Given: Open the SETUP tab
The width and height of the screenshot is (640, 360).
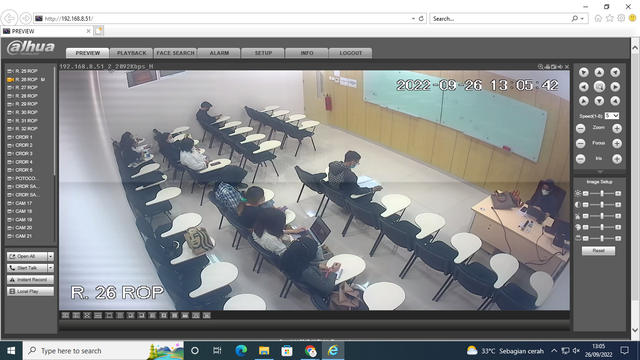Looking at the screenshot, I should pyautogui.click(x=263, y=53).
